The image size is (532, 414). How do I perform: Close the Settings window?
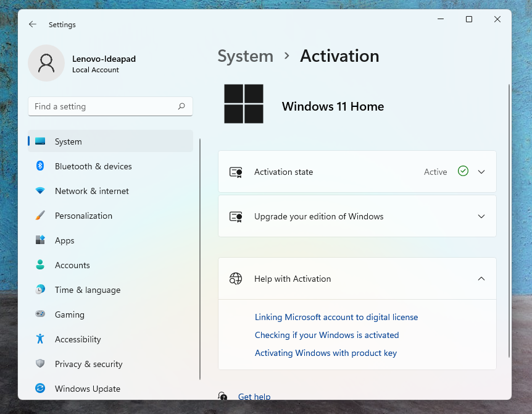pyautogui.click(x=497, y=19)
